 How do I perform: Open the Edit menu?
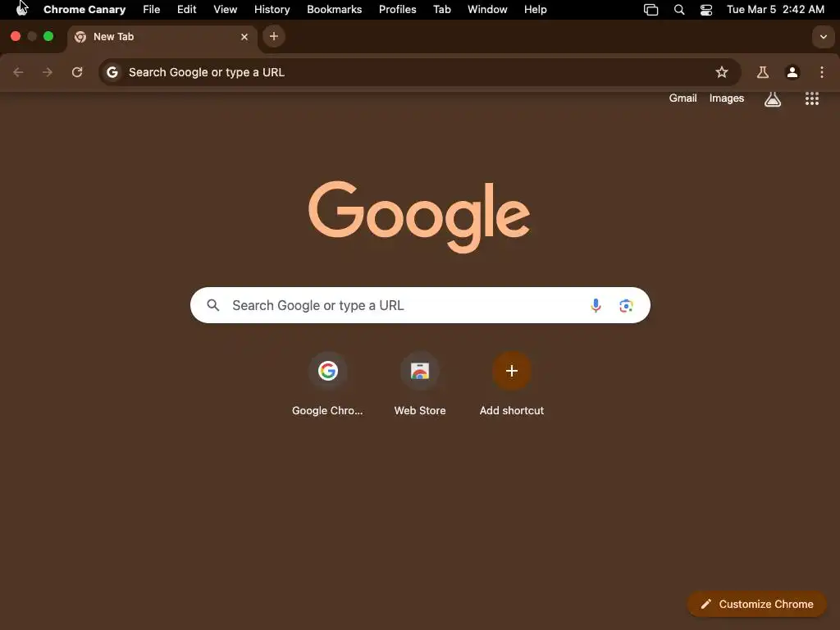pos(186,9)
